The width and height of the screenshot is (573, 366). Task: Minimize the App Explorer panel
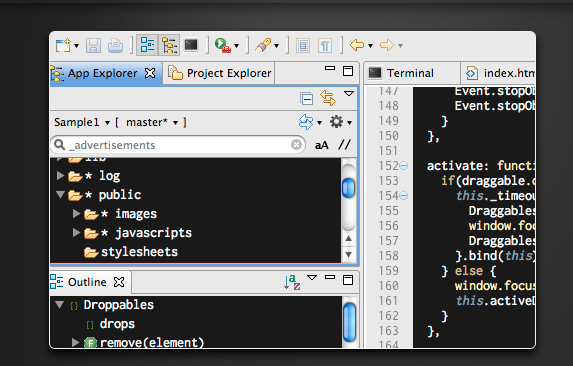tap(330, 68)
